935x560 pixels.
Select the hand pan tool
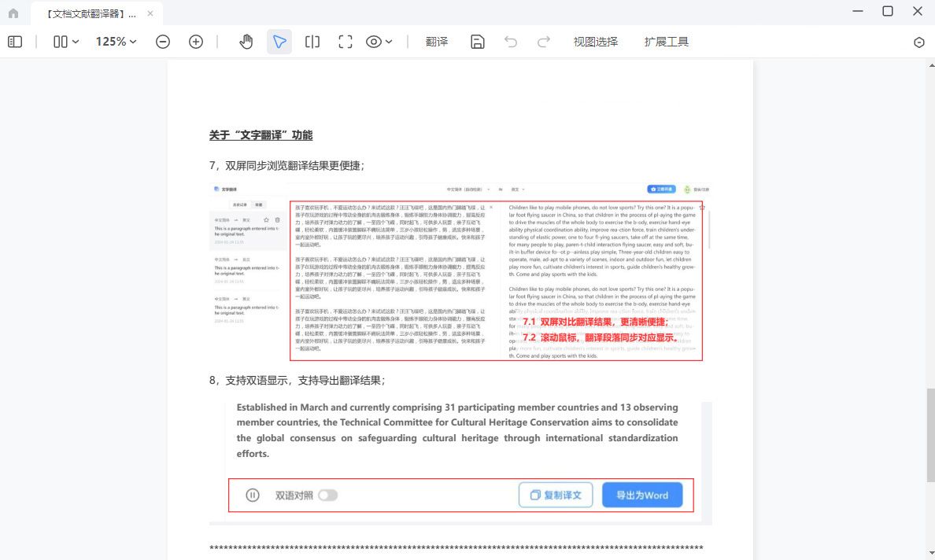(x=246, y=42)
